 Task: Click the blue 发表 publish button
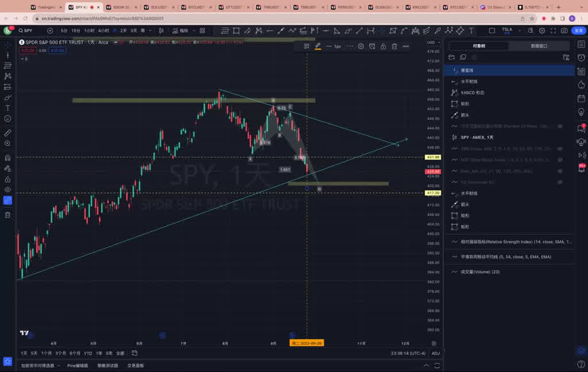coord(578,30)
